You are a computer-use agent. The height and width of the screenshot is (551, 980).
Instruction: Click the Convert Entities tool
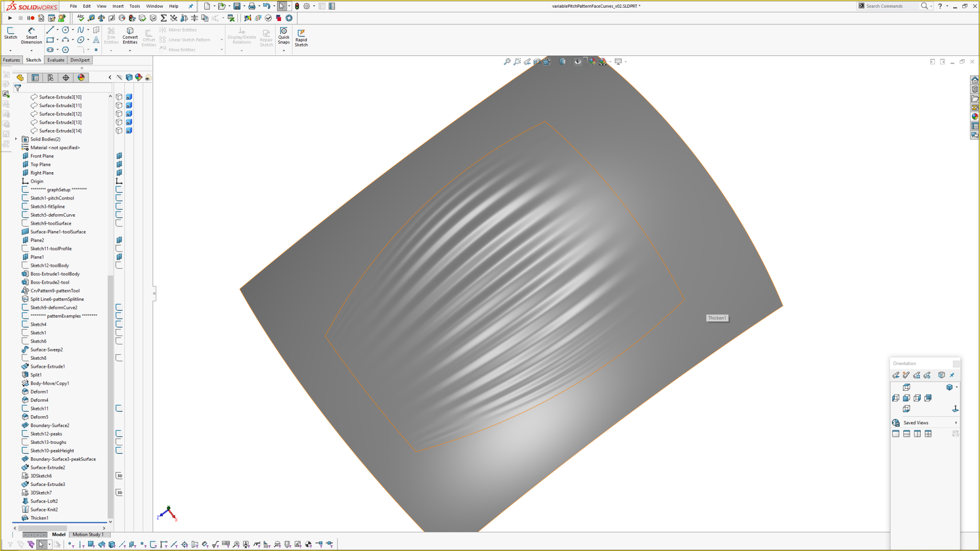pos(130,35)
